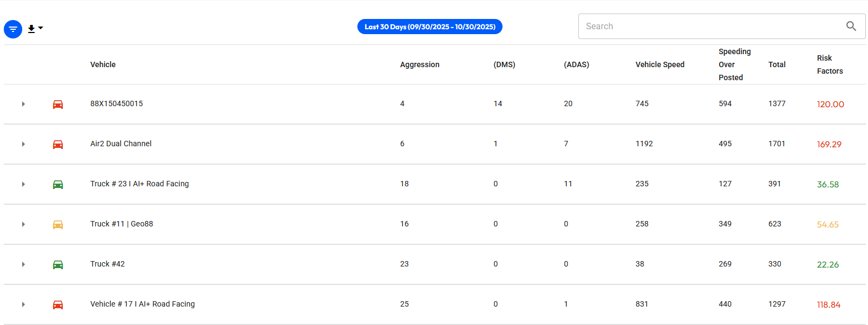The image size is (868, 325).
Task: Click total value 1297
Action: coord(777,304)
